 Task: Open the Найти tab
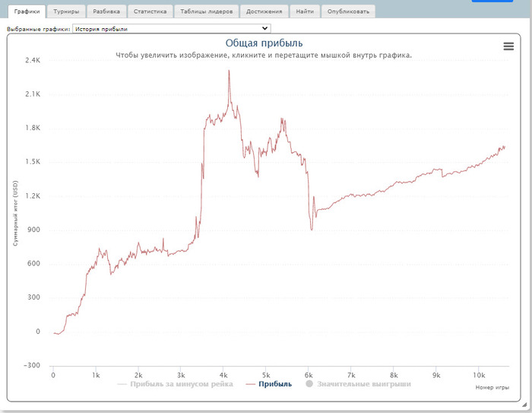(x=305, y=11)
